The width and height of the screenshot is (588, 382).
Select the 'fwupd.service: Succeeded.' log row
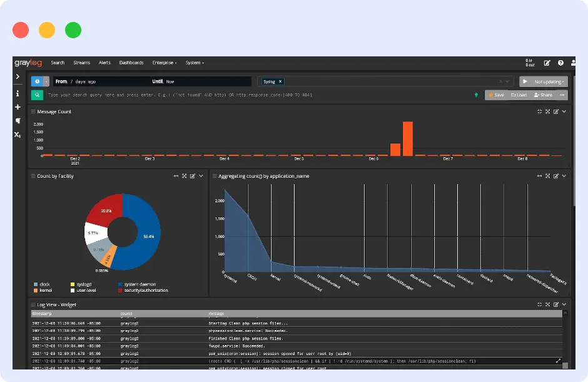pos(297,346)
